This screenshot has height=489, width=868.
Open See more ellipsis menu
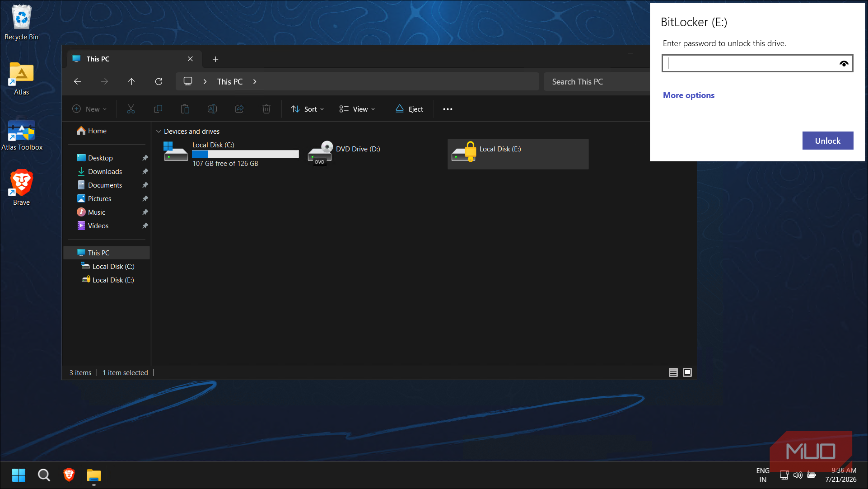(448, 109)
